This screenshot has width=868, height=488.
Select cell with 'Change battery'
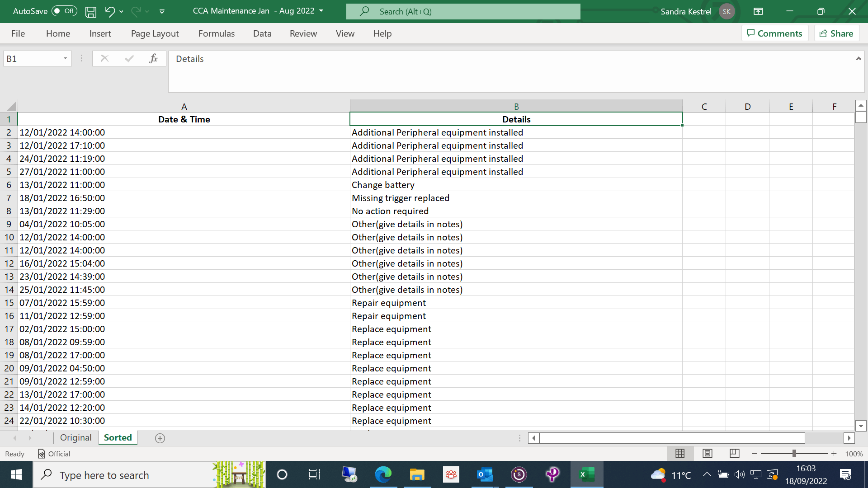tap(516, 185)
